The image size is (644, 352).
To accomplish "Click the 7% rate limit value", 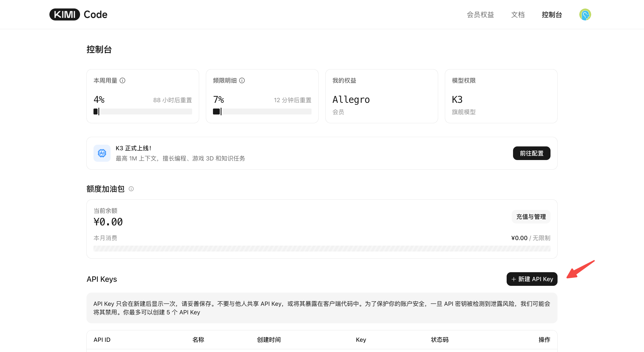I will (x=218, y=99).
